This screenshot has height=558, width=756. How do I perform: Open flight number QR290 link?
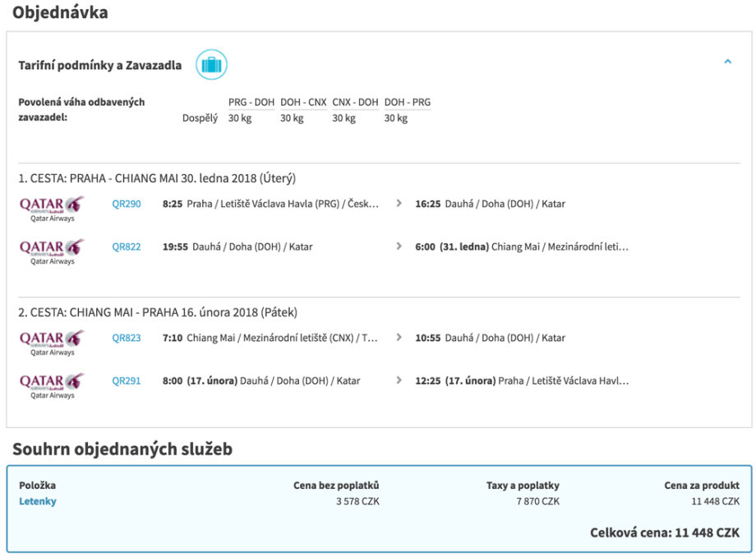pos(127,204)
